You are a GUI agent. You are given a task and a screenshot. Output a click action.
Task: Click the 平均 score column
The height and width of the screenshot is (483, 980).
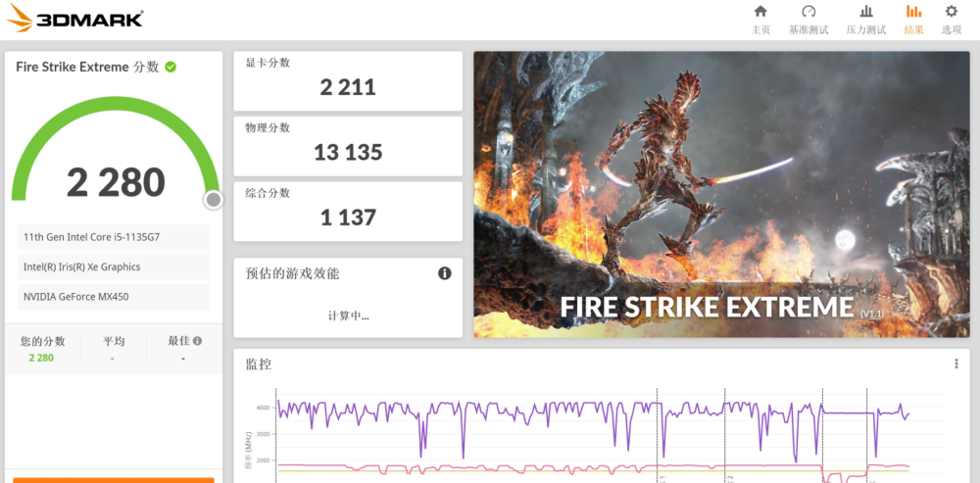[113, 349]
